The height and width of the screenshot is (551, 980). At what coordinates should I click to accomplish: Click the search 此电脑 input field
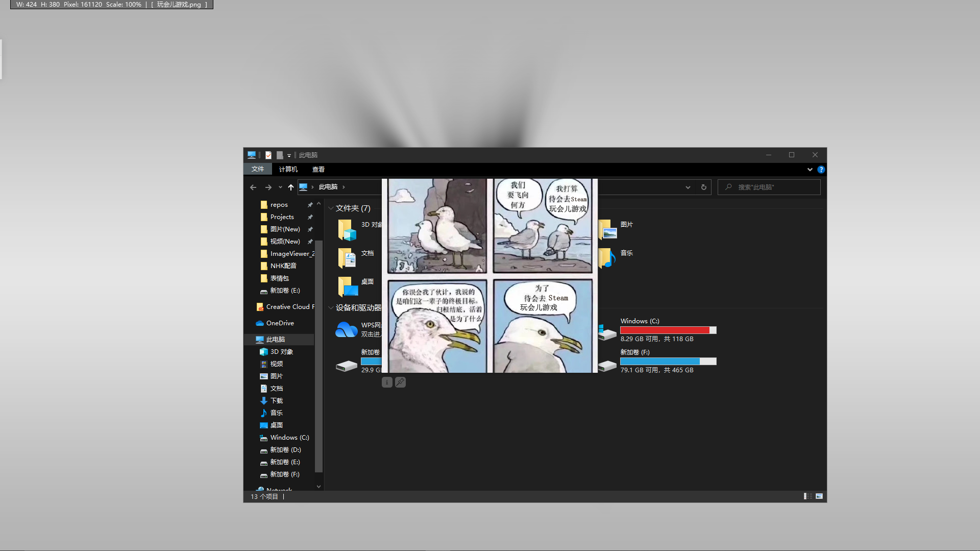769,187
